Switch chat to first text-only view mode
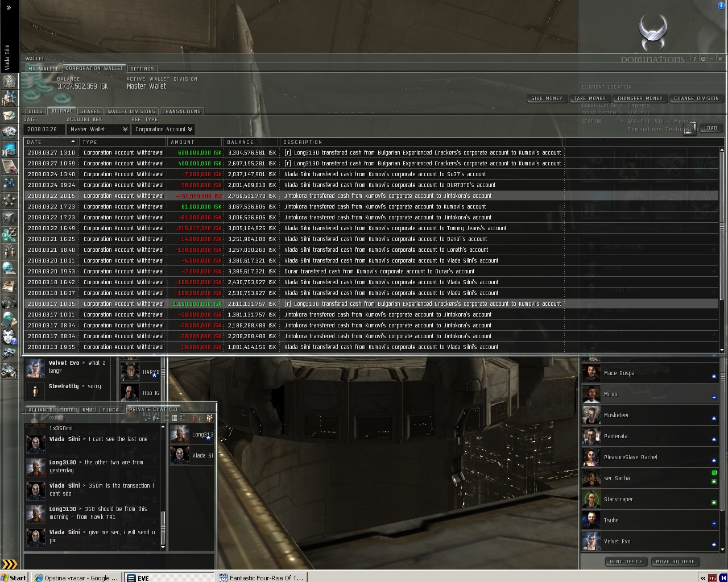The height and width of the screenshot is (582, 728). pyautogui.click(x=167, y=418)
